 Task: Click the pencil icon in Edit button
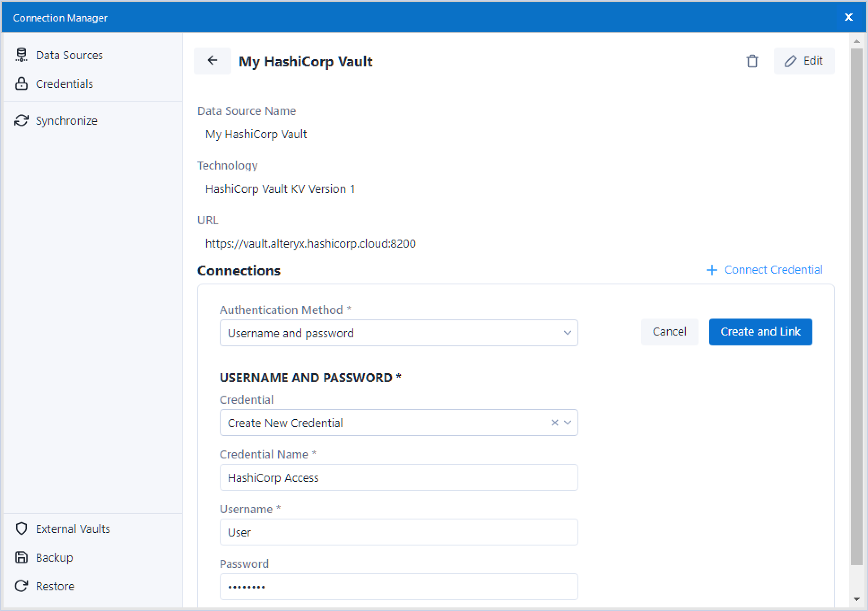[x=790, y=61]
